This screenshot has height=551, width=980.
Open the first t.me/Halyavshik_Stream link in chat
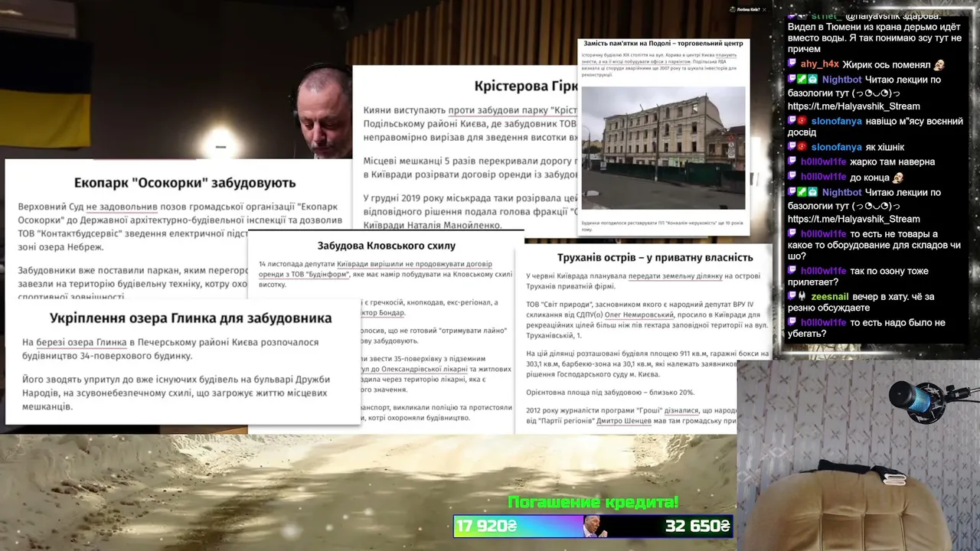point(854,106)
